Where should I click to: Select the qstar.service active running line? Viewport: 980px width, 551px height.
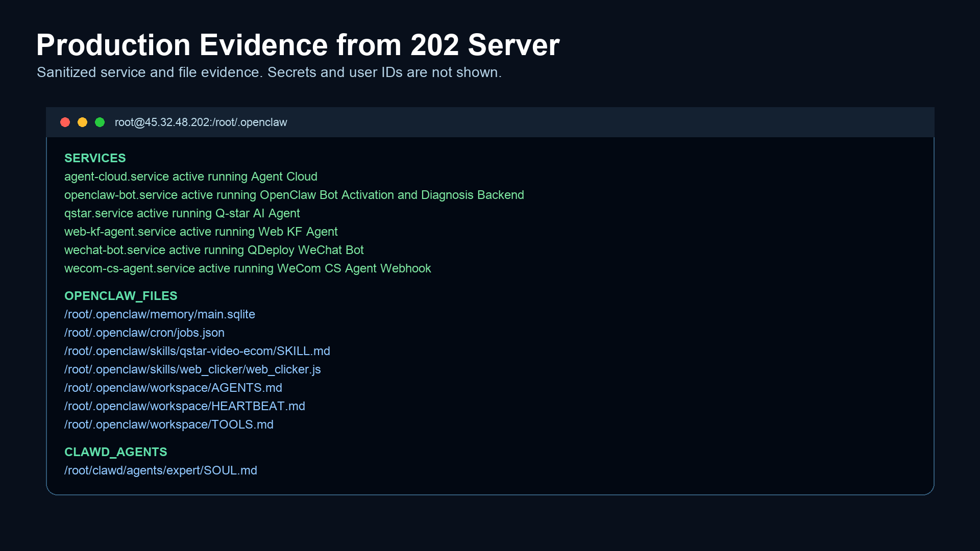coord(182,213)
